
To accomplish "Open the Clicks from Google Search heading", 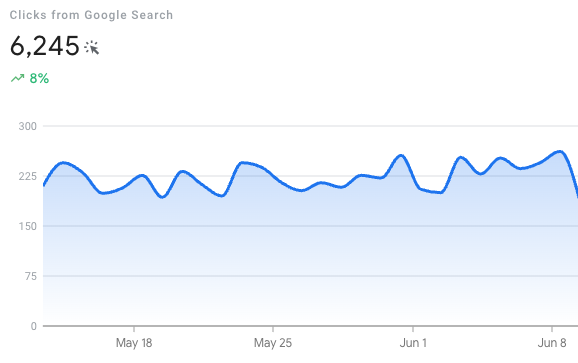I will pos(91,15).
